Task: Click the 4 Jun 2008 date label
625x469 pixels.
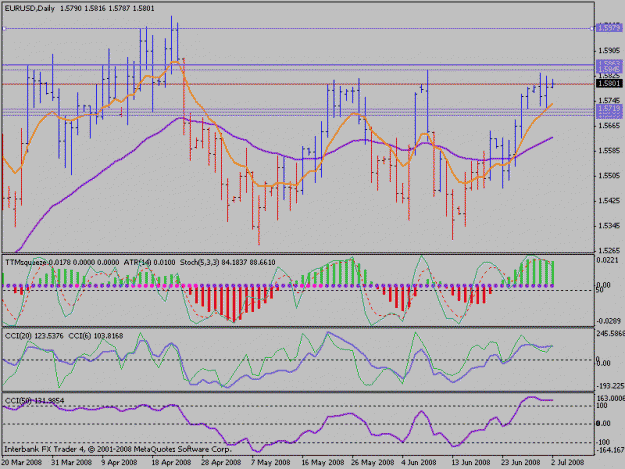Action: coord(419,462)
